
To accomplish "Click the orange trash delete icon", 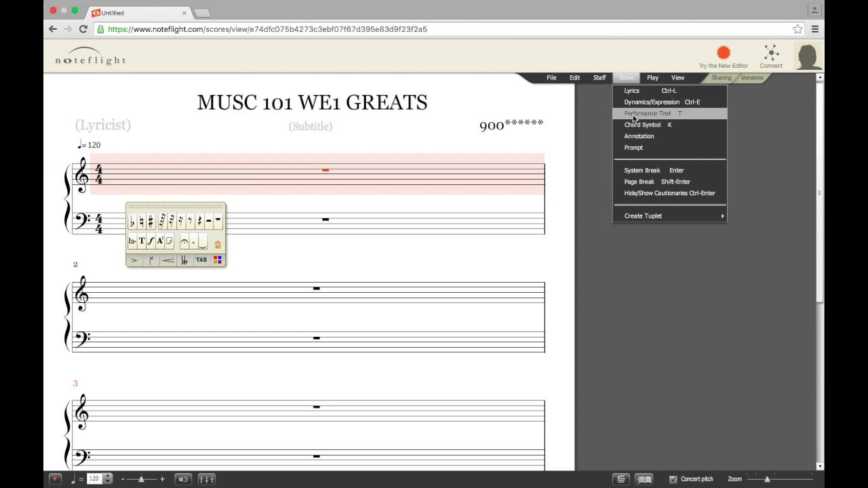I will coord(218,245).
